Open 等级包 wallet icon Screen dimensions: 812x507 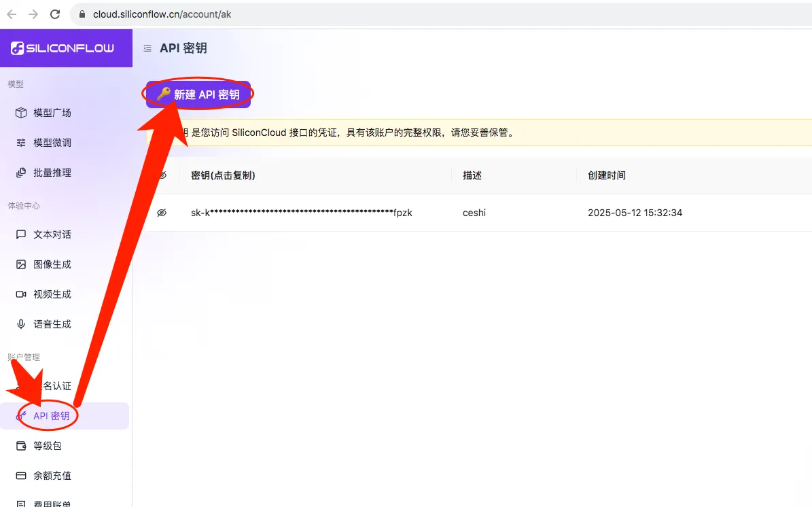click(20, 446)
